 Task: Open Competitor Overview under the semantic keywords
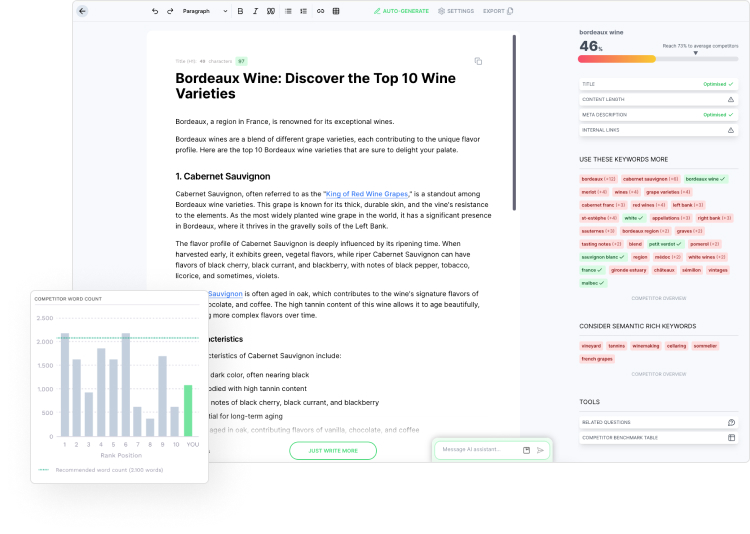pyautogui.click(x=659, y=374)
